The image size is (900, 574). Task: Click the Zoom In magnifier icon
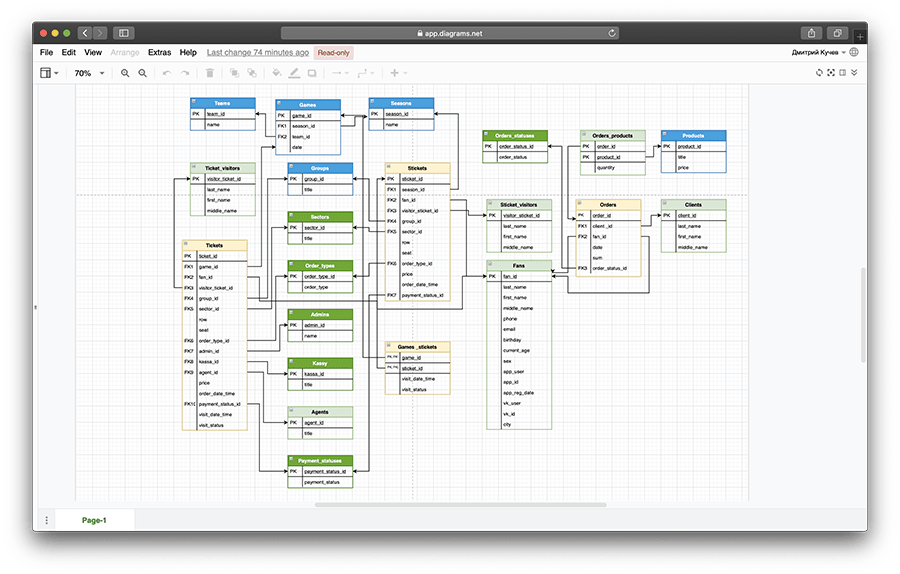(125, 73)
